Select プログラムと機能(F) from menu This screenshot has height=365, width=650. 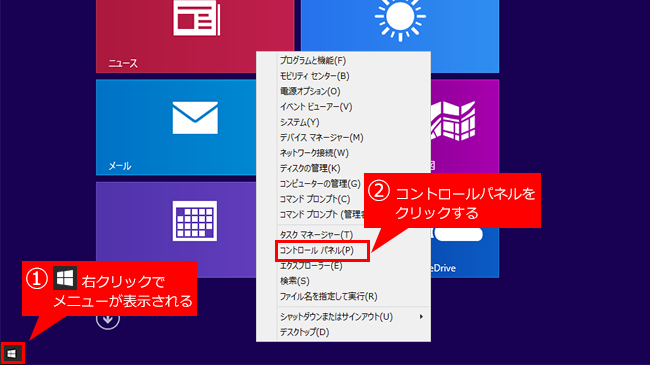pyautogui.click(x=343, y=61)
